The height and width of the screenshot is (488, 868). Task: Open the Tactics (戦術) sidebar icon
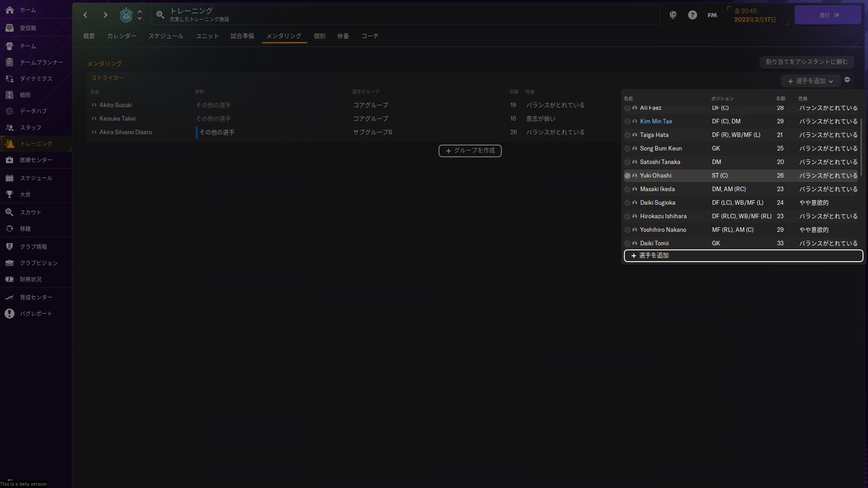[x=9, y=95]
